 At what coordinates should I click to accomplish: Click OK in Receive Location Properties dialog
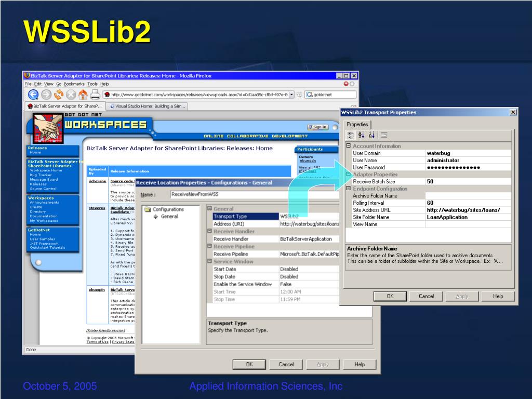249,364
